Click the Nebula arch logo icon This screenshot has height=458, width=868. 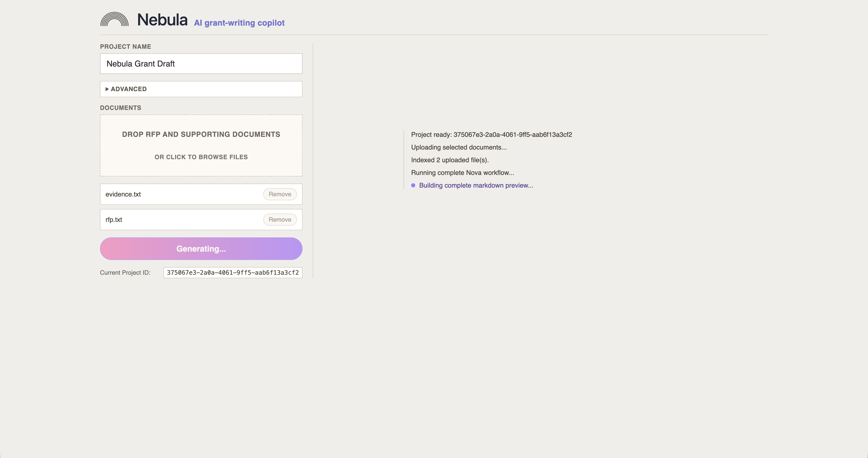(x=114, y=20)
